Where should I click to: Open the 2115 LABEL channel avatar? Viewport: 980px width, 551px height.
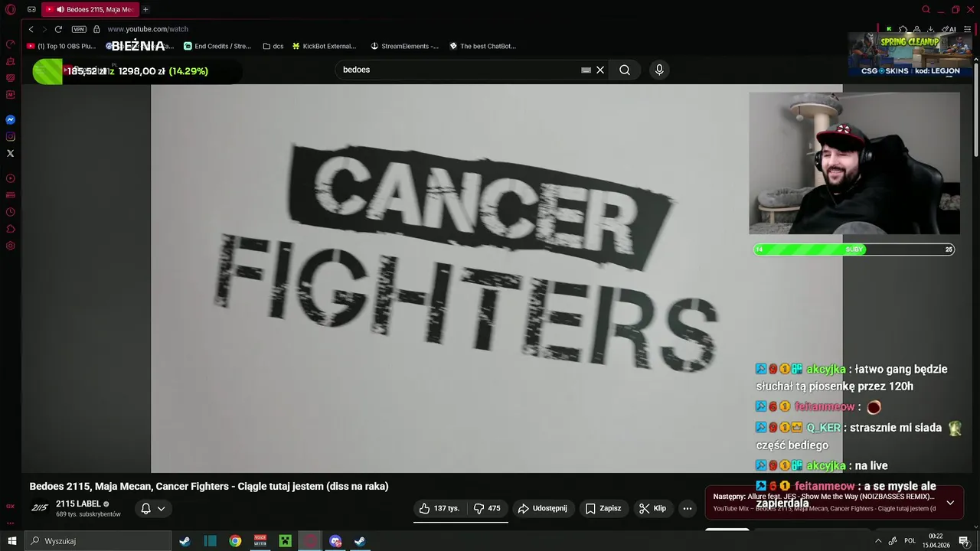click(40, 507)
